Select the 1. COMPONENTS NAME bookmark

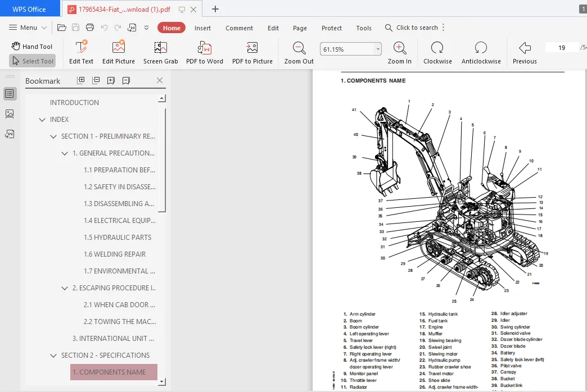coord(114,372)
